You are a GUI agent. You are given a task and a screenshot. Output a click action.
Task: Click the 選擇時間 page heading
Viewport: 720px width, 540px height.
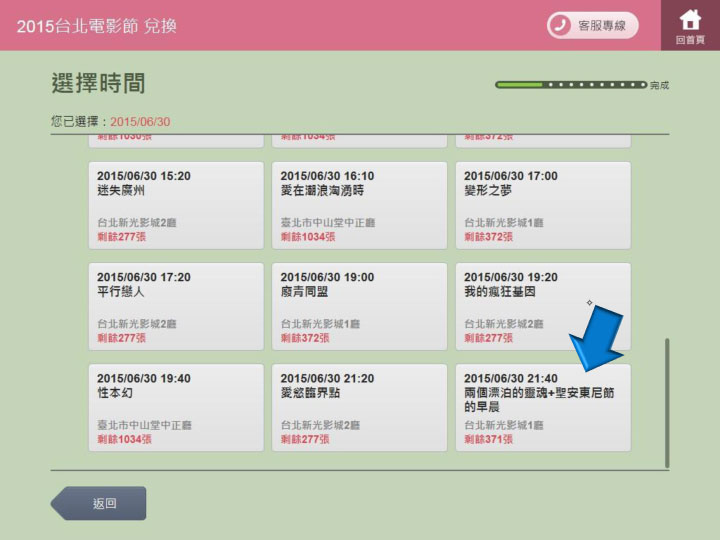click(x=98, y=83)
